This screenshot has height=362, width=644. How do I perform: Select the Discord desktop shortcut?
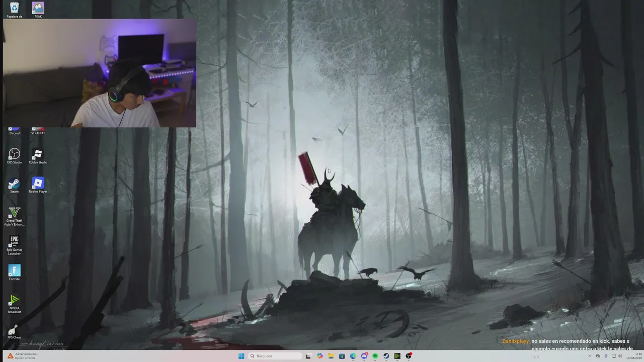pyautogui.click(x=14, y=131)
